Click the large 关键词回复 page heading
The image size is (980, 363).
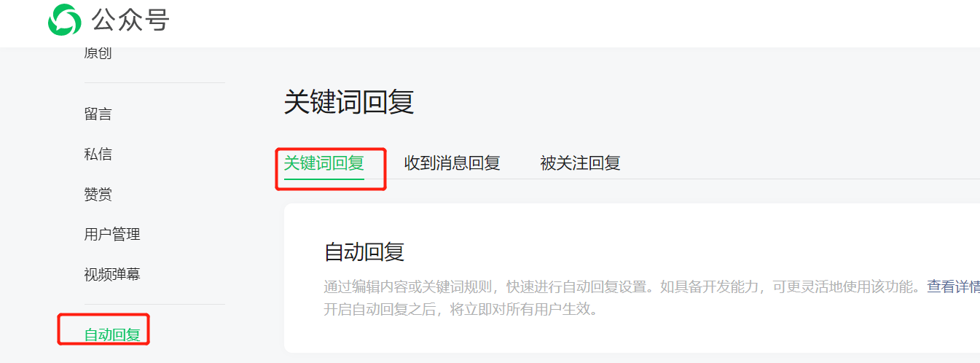[x=349, y=102]
